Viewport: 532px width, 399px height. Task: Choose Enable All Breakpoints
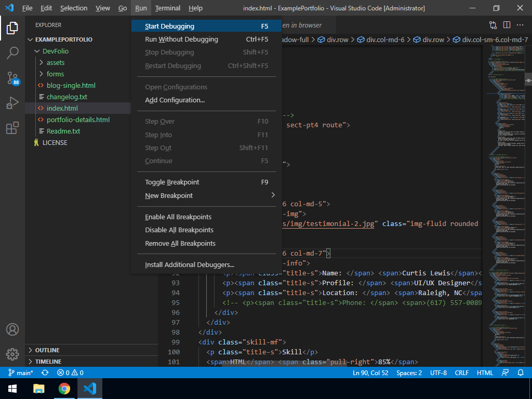pyautogui.click(x=178, y=217)
